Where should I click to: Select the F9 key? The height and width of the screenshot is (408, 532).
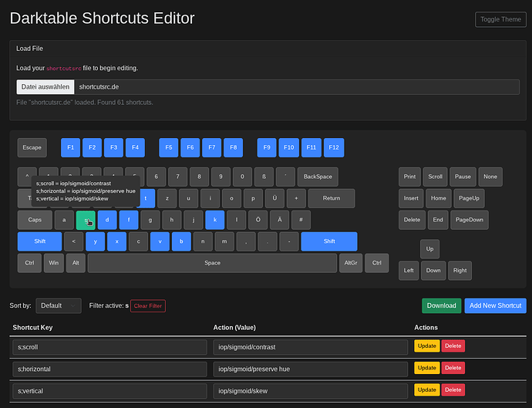[267, 147]
